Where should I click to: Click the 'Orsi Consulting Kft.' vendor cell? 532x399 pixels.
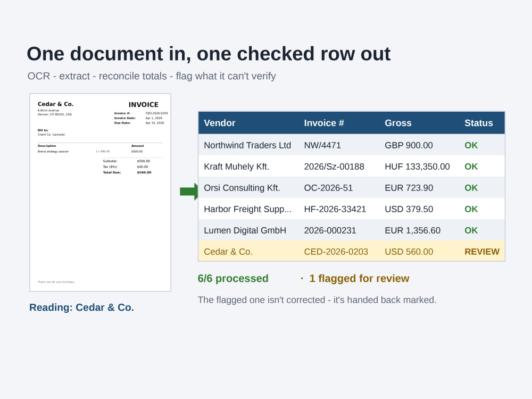click(x=242, y=188)
